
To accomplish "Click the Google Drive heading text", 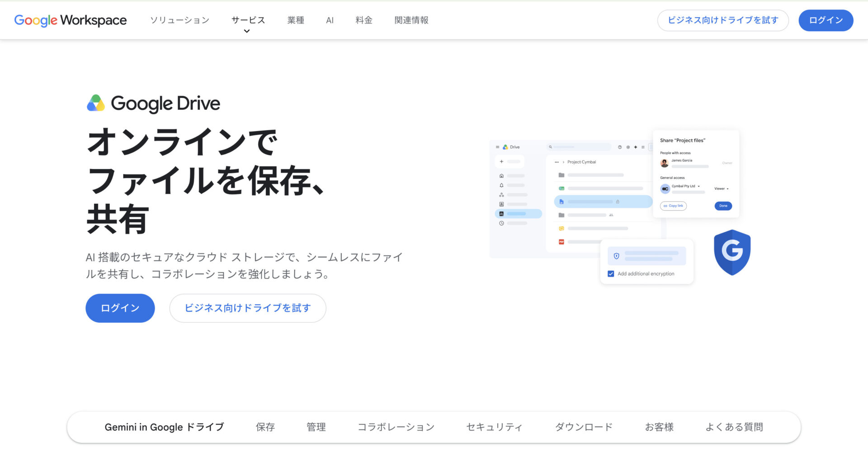I will tap(165, 103).
